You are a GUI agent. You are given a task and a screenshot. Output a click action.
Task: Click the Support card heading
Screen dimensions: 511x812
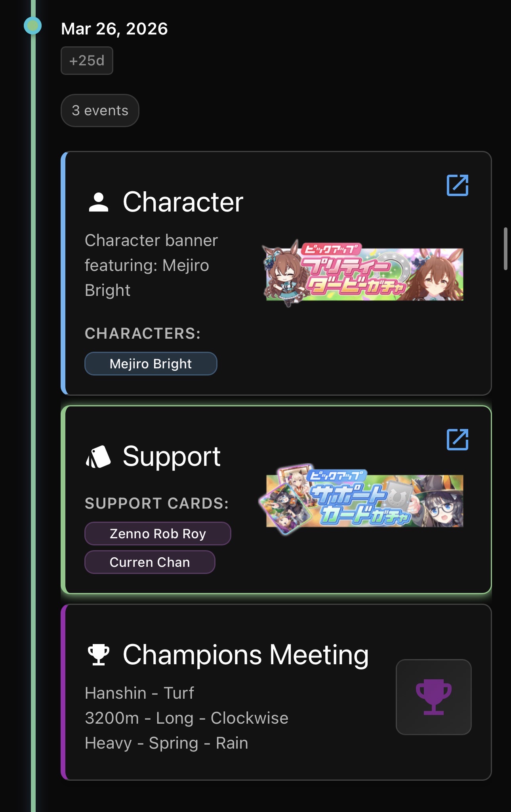pos(172,457)
